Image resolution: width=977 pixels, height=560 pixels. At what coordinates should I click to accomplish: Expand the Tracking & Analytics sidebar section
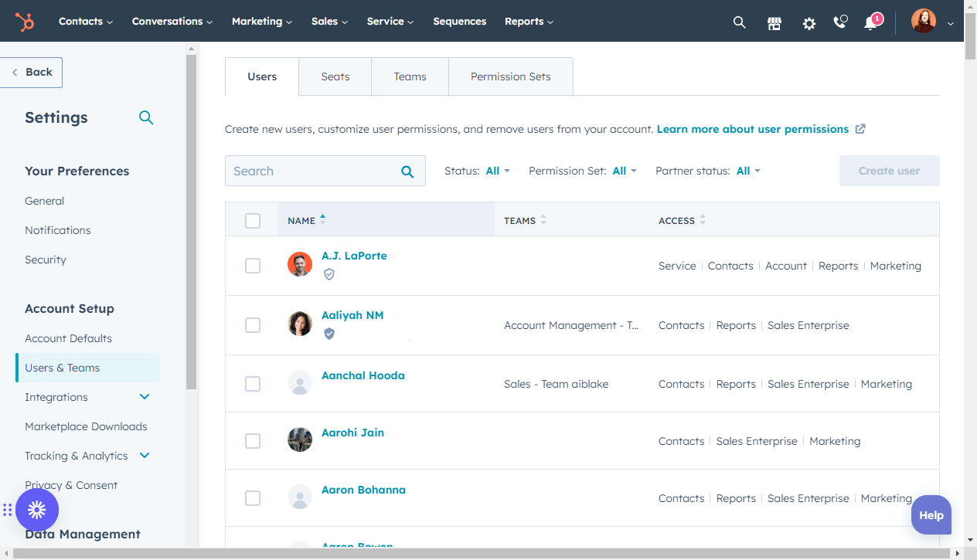pyautogui.click(x=145, y=456)
